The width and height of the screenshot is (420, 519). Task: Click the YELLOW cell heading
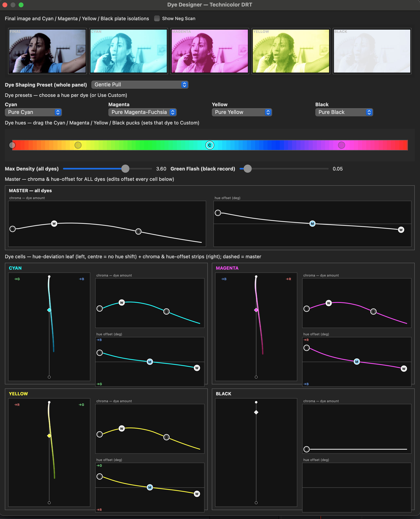[x=18, y=394]
